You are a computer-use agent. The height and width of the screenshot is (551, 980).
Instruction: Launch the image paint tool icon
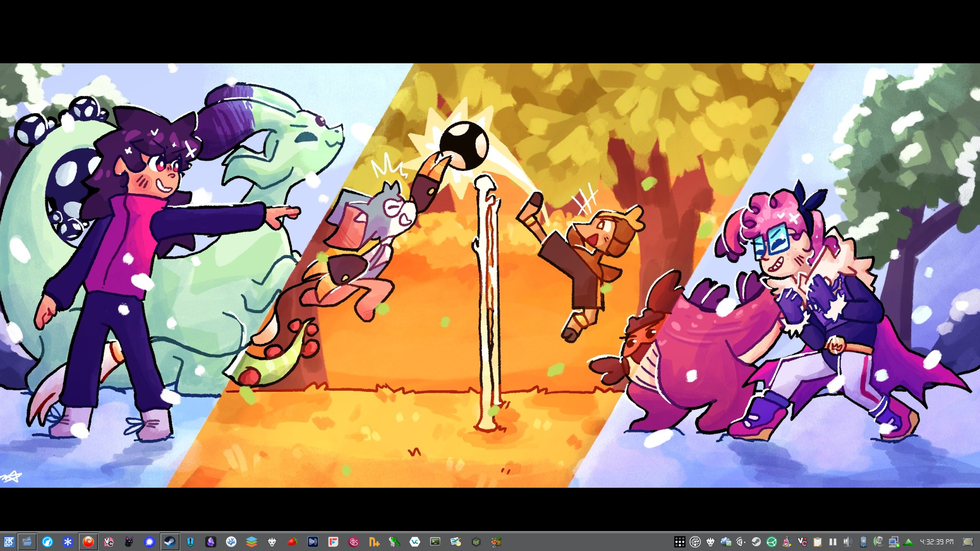click(456, 542)
